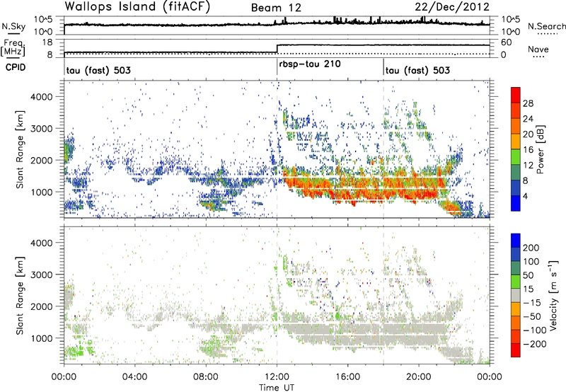Click the 'CPID' row label
Image resolution: width=566 pixels, height=392 pixels.
tap(16, 67)
